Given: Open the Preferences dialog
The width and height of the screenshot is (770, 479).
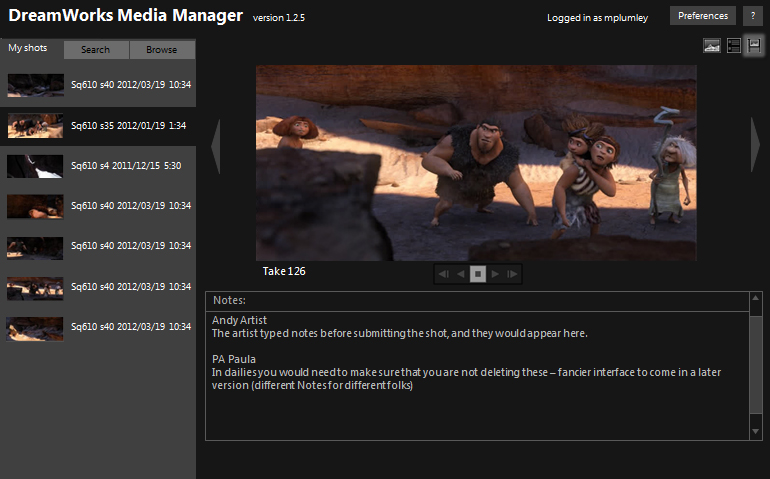Looking at the screenshot, I should point(703,16).
